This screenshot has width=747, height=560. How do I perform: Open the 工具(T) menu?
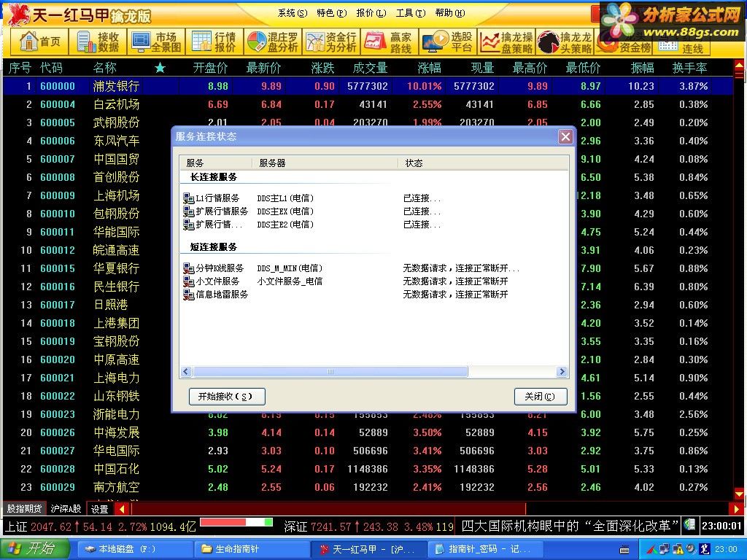pyautogui.click(x=411, y=13)
